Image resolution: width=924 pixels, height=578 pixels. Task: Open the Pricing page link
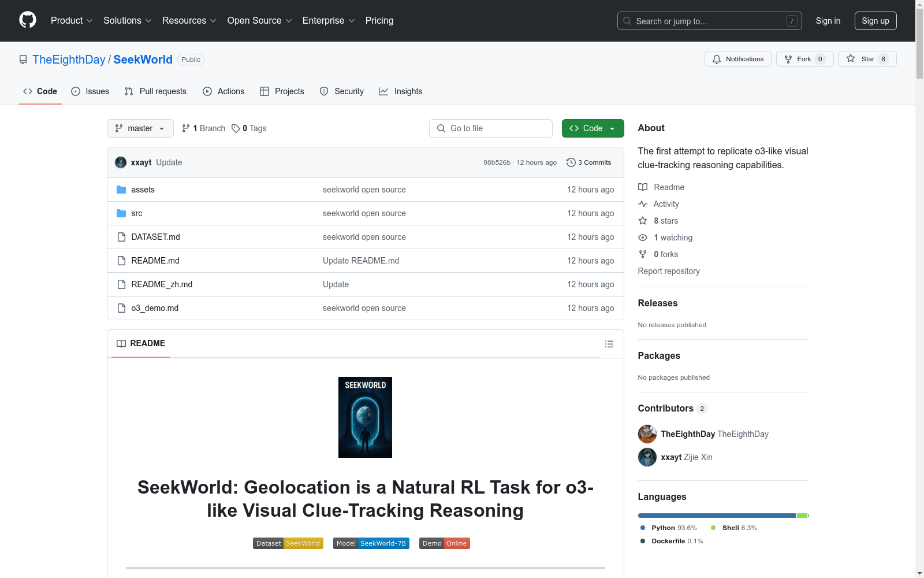coord(379,21)
